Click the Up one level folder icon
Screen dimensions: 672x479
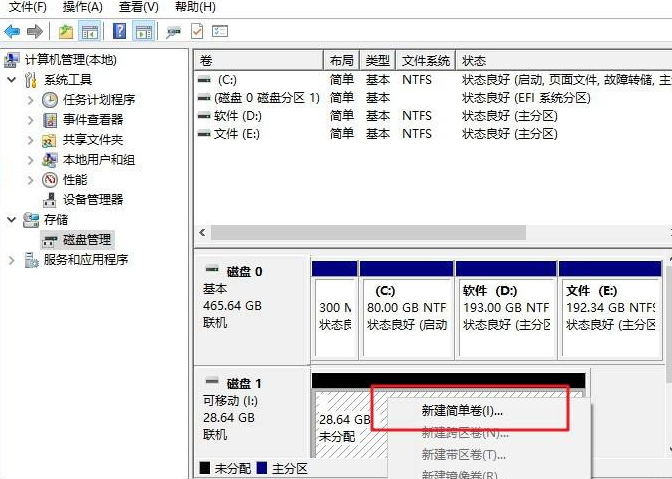tap(66, 32)
